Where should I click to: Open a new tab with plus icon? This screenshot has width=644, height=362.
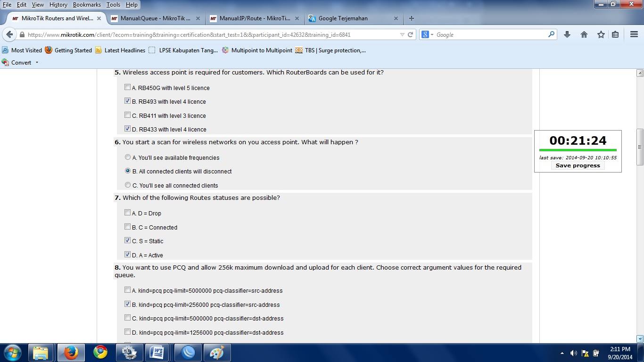pos(411,18)
